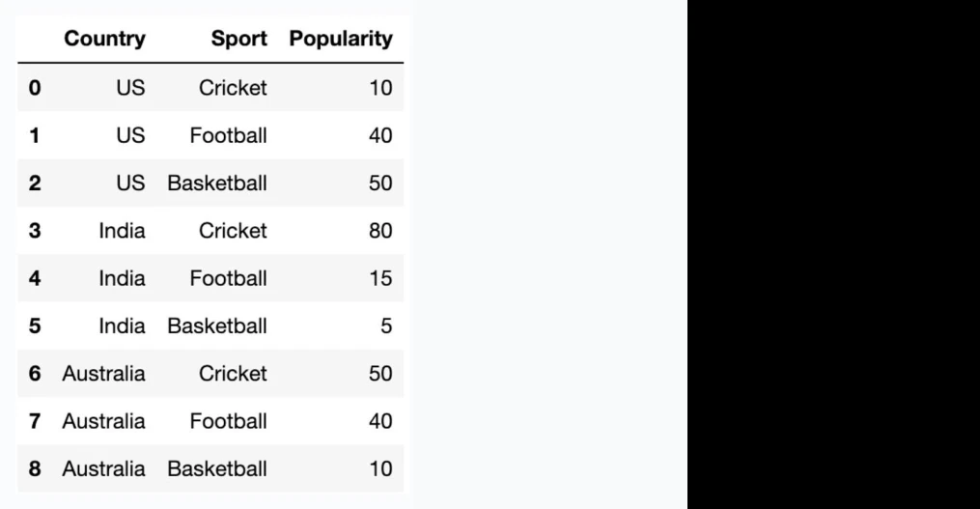Click Football cell in row 1
This screenshot has width=980, height=509.
click(228, 135)
